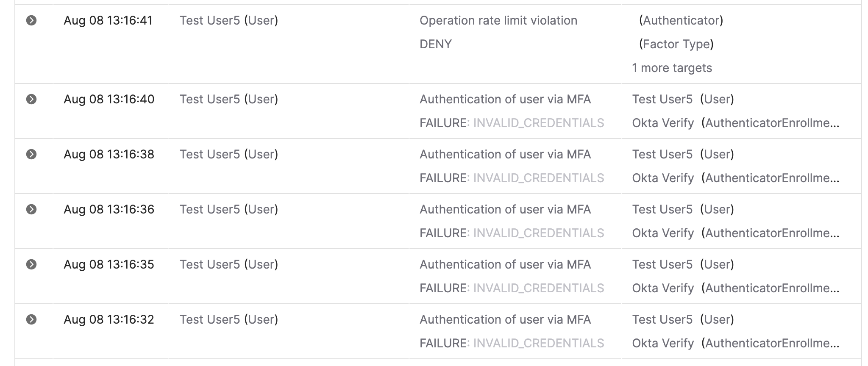This screenshot has height=366, width=868.
Task: Expand the 13:16:35 log entry arrow
Action: pos(31,264)
